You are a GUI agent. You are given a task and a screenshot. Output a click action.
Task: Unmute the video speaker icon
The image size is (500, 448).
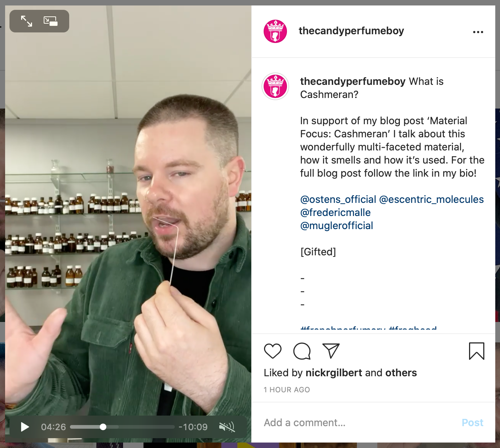227,427
